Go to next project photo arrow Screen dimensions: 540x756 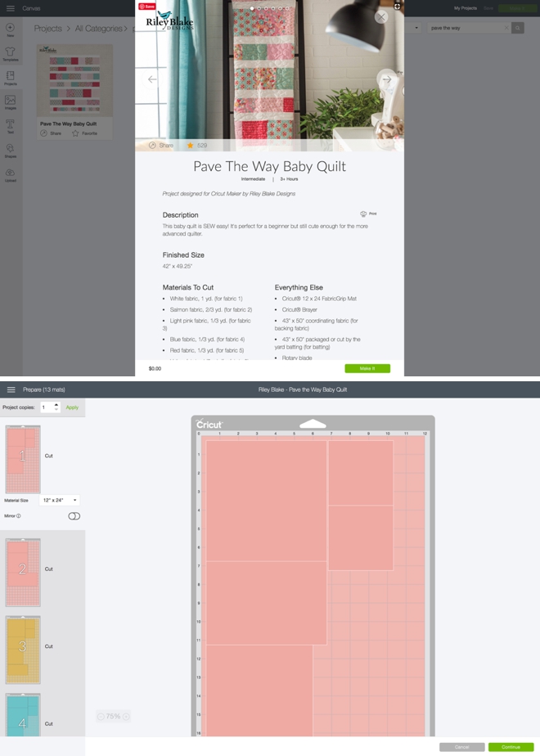click(x=387, y=79)
